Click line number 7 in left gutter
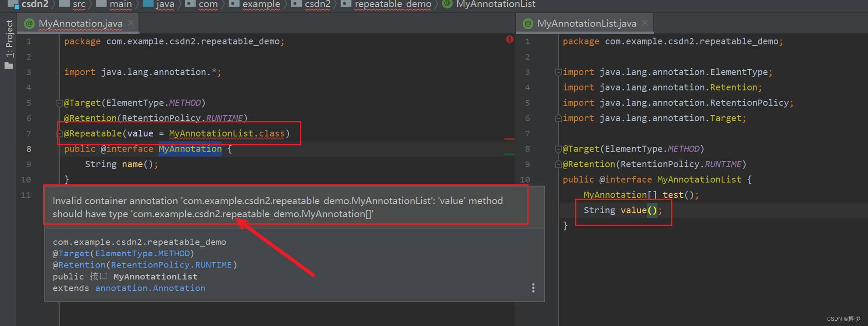 [x=29, y=133]
